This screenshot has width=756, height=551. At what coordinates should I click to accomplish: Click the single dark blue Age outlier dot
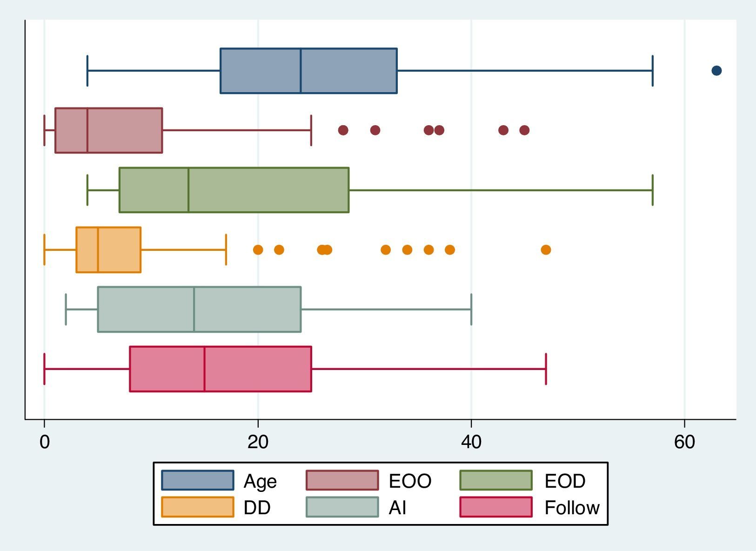point(716,71)
